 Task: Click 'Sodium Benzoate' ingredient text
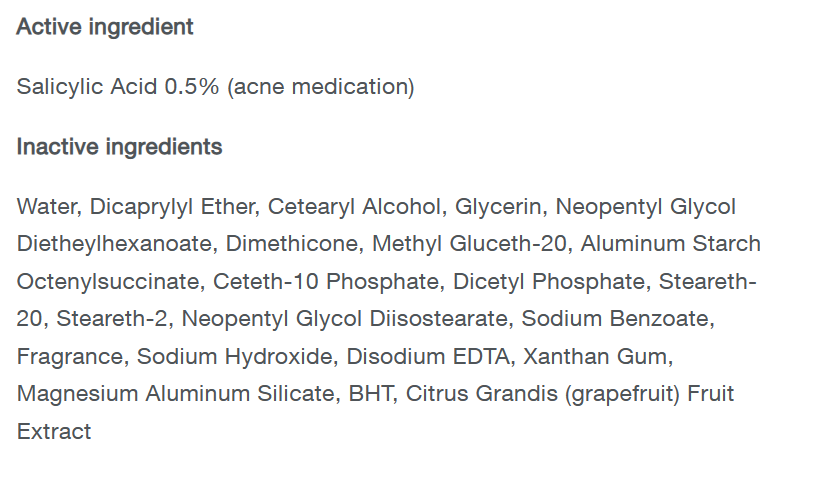click(618, 319)
